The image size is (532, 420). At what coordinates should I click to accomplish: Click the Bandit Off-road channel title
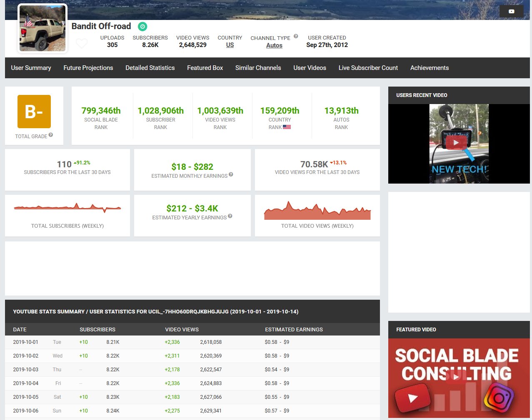(101, 26)
